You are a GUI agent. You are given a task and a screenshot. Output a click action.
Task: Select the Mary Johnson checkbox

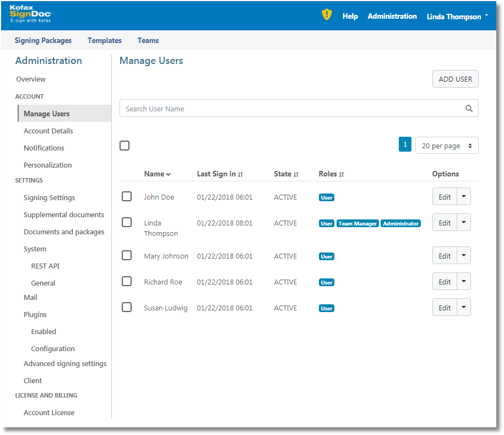tap(127, 256)
